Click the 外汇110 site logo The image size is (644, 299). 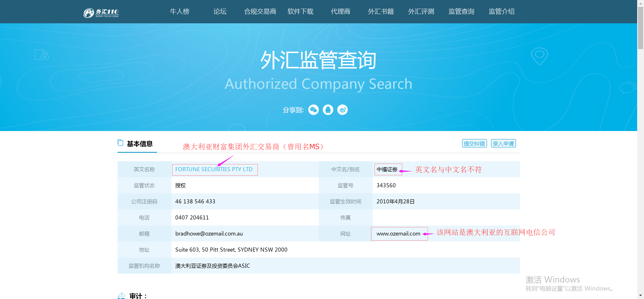101,13
